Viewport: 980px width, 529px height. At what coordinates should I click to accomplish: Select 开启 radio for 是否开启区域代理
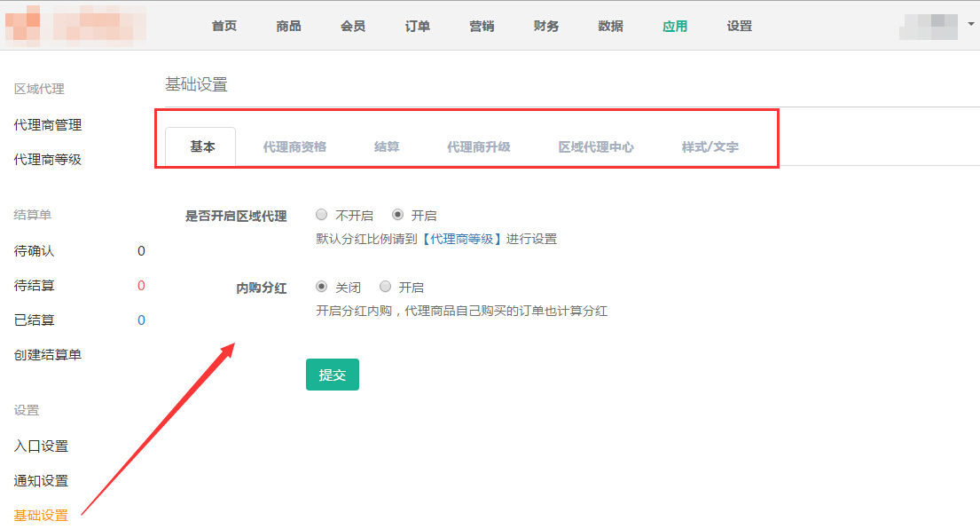click(397, 216)
